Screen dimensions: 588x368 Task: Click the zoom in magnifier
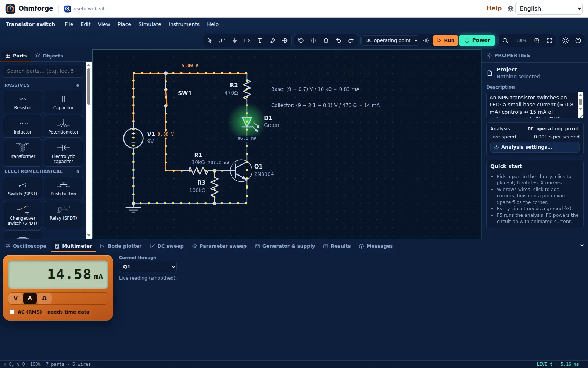pyautogui.click(x=537, y=40)
